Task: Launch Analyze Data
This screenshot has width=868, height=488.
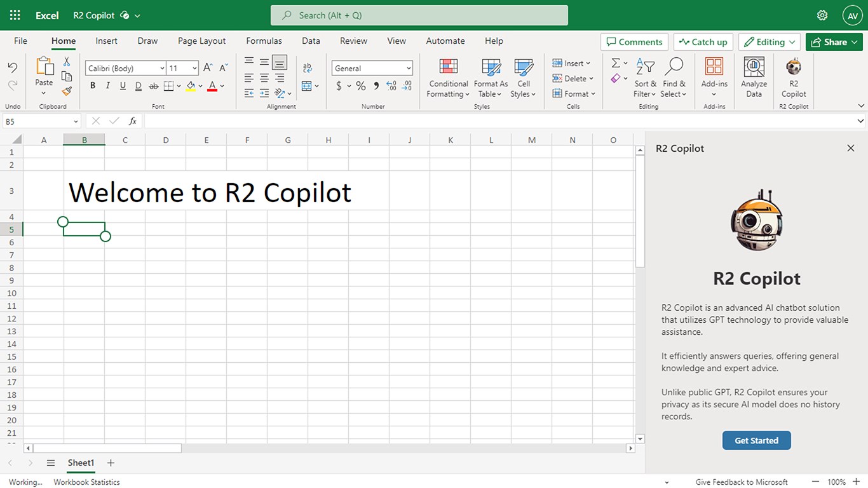Action: 754,77
